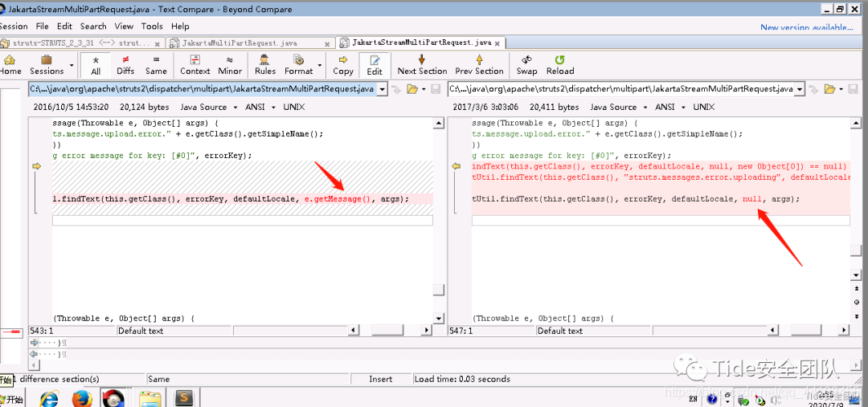Viewport: 868px width, 407px height.
Task: Click the 'Load time: 0.03 seconds' status text
Action: point(462,379)
